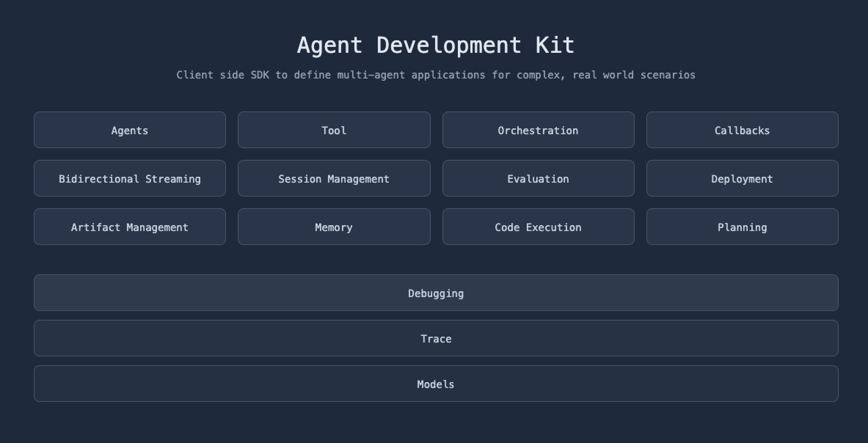Click the Evaluation card
Viewport: 868px width, 443px height.
pos(538,179)
